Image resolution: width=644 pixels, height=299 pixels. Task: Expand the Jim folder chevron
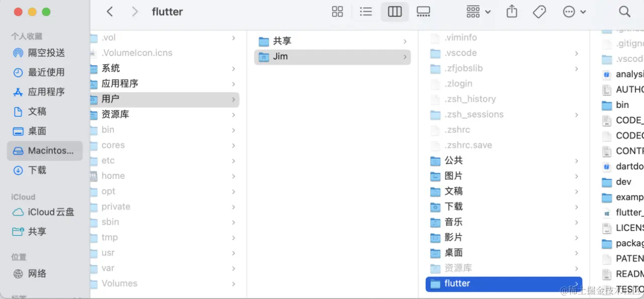pos(405,57)
